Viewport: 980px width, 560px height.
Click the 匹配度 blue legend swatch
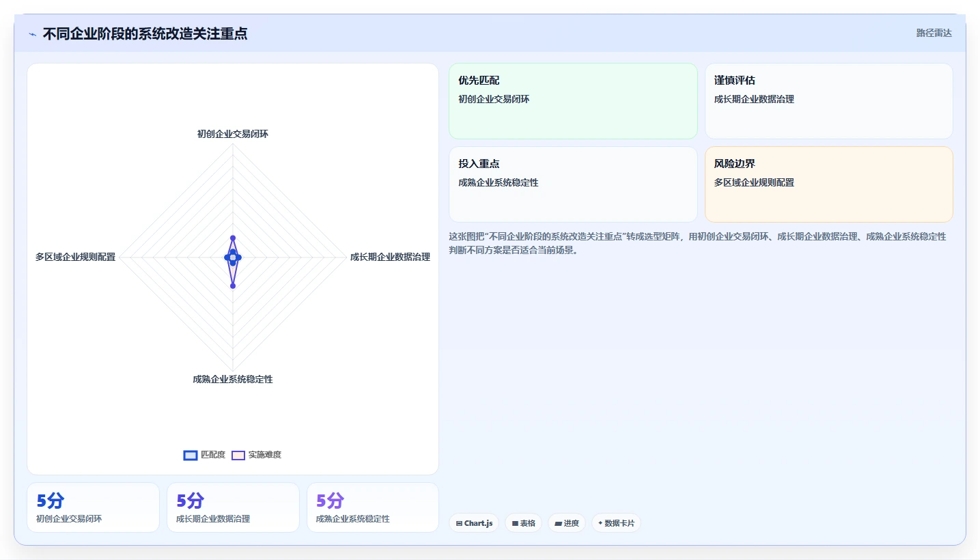coord(191,456)
